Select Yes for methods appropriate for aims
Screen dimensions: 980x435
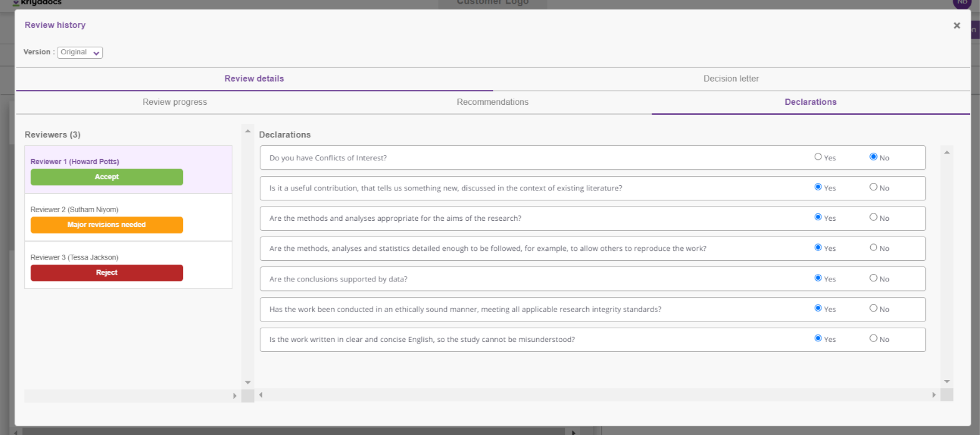818,217
